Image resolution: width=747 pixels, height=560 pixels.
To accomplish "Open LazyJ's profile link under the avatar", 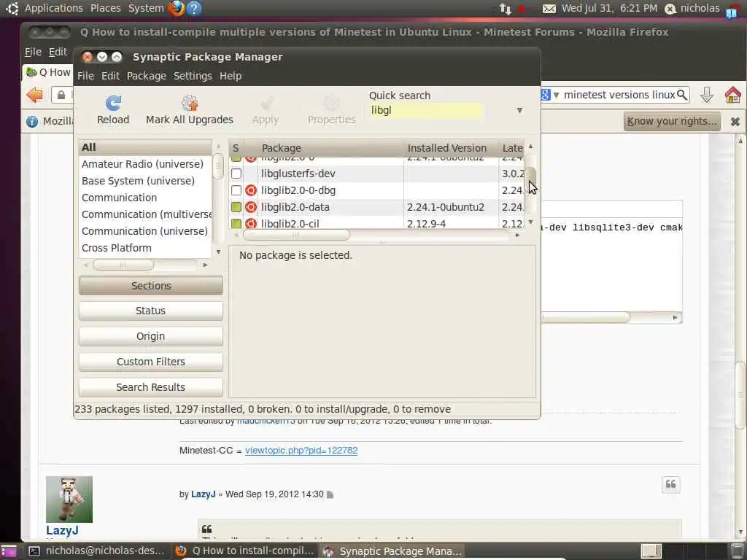I will pyautogui.click(x=62, y=530).
